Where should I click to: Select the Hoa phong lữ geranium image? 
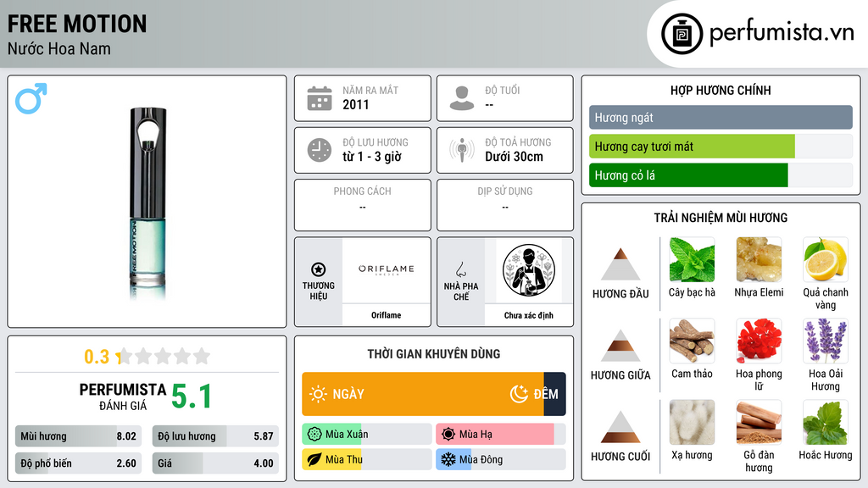pyautogui.click(x=759, y=341)
